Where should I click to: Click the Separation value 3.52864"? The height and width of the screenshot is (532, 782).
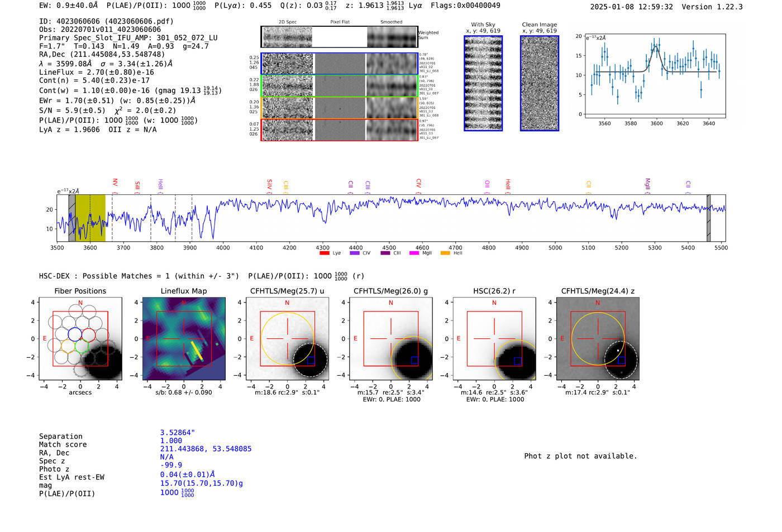pos(178,433)
